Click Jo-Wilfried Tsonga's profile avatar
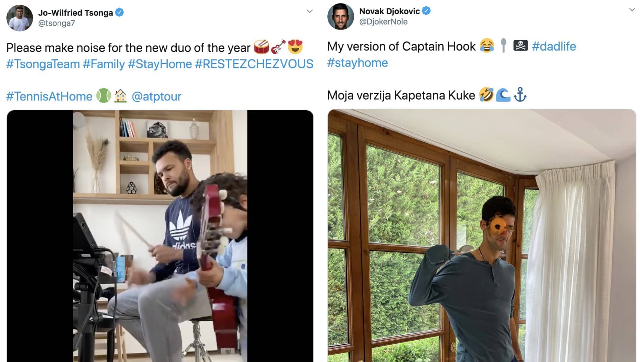644x362 pixels. coord(20,18)
